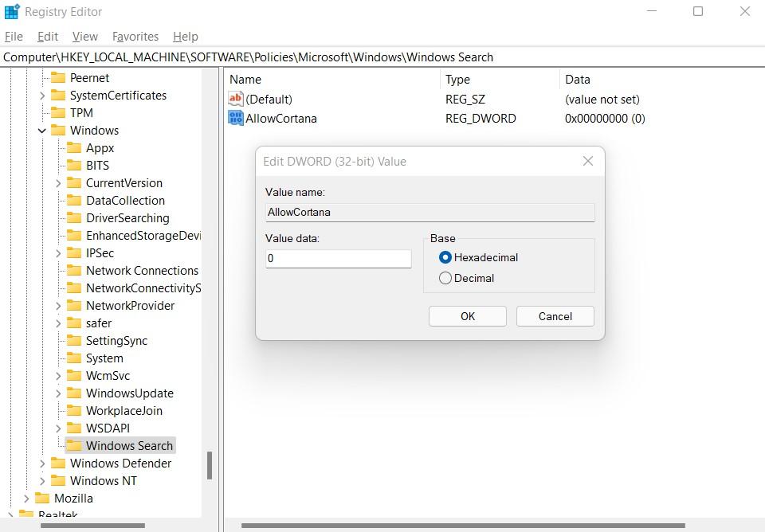Click the tree pane vertical scrollbar thumb
Screen dimensions: 765x532
pyautogui.click(x=210, y=466)
